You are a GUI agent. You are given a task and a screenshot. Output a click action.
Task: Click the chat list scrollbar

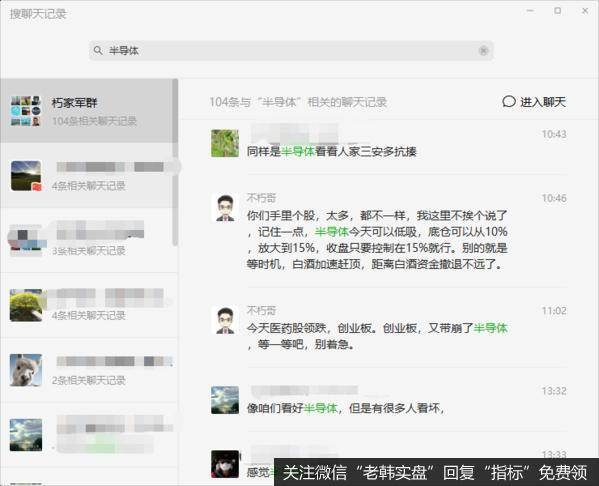tap(175, 162)
